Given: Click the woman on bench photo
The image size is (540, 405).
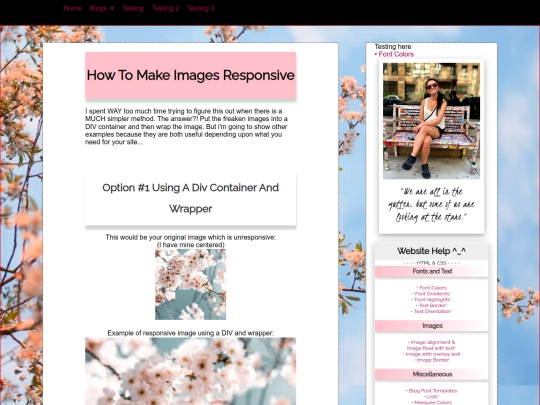Looking at the screenshot, I should pyautogui.click(x=431, y=121).
